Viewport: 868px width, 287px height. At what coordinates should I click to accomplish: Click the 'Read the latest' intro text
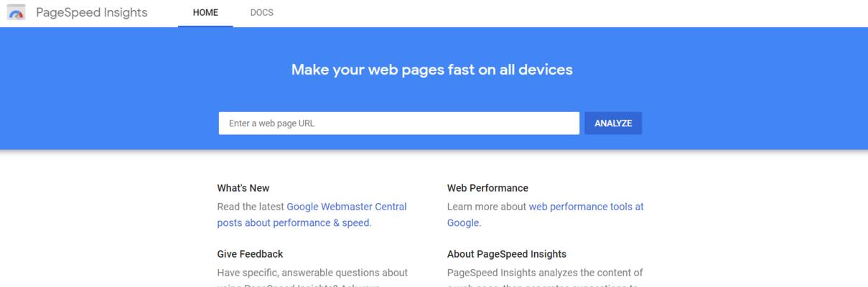[x=251, y=207]
